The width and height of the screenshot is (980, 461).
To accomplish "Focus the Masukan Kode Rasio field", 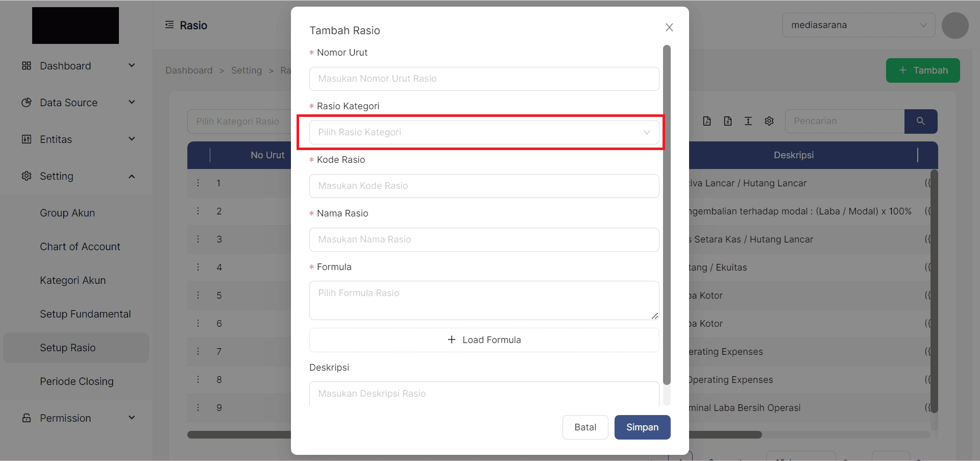I will point(484,186).
